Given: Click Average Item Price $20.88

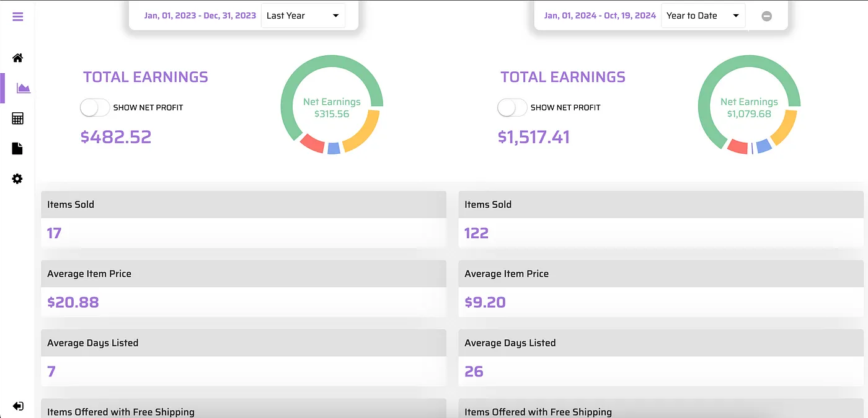Looking at the screenshot, I should [x=73, y=303].
